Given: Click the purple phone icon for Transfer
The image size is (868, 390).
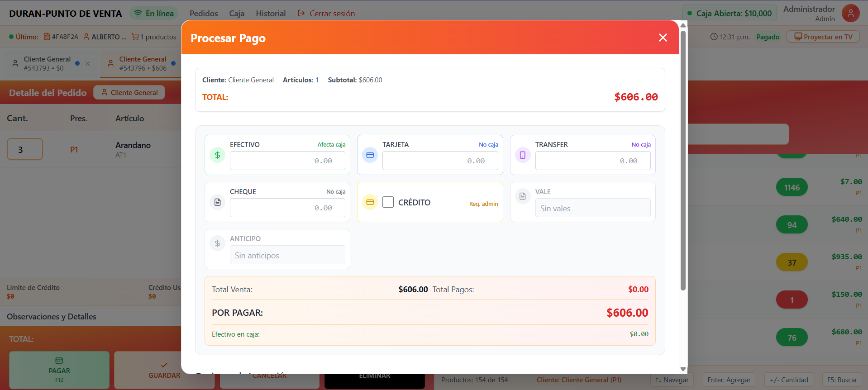Looking at the screenshot, I should [523, 155].
